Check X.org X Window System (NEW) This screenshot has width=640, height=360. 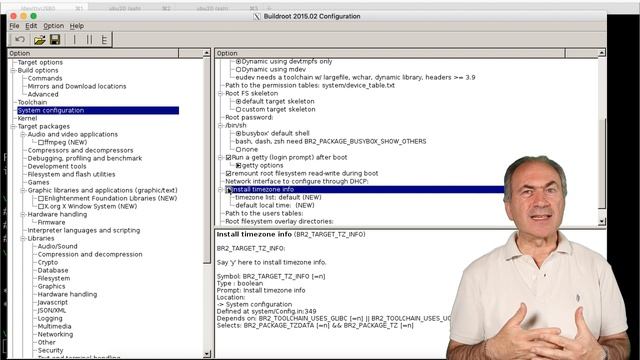[41, 207]
